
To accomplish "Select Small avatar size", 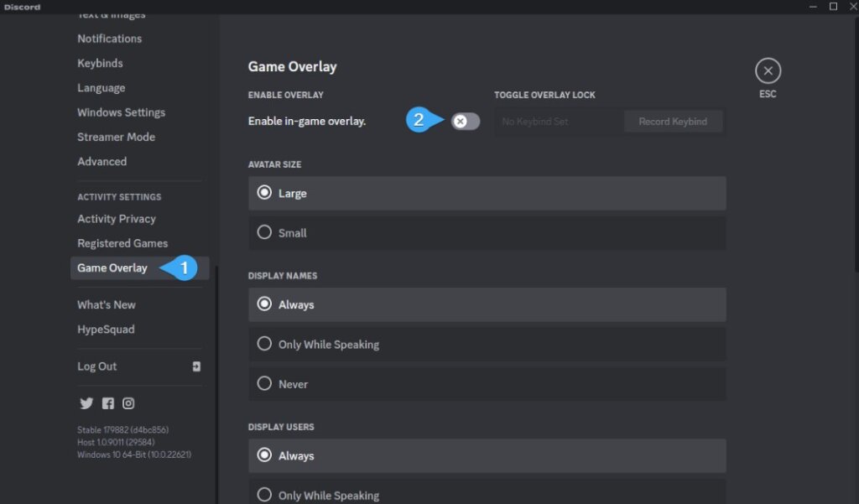I will pyautogui.click(x=487, y=233).
